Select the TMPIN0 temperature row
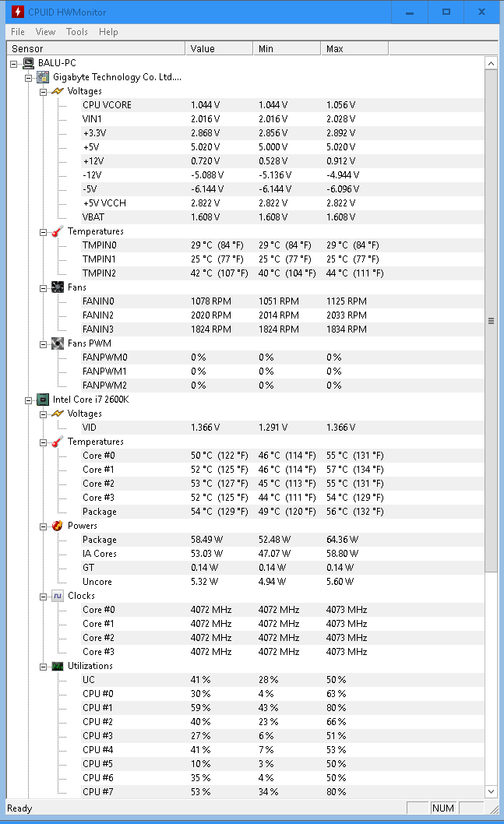The width and height of the screenshot is (504, 824). [282, 245]
